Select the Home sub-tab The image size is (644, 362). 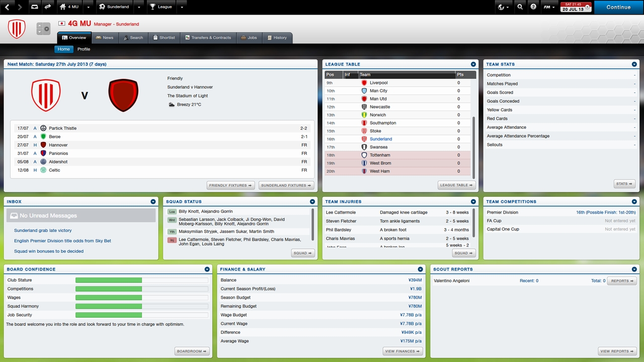(x=64, y=49)
